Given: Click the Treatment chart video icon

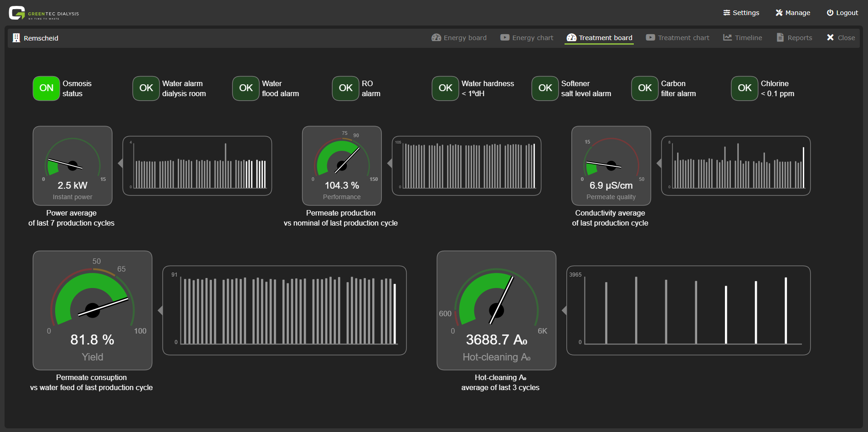Looking at the screenshot, I should tap(650, 38).
